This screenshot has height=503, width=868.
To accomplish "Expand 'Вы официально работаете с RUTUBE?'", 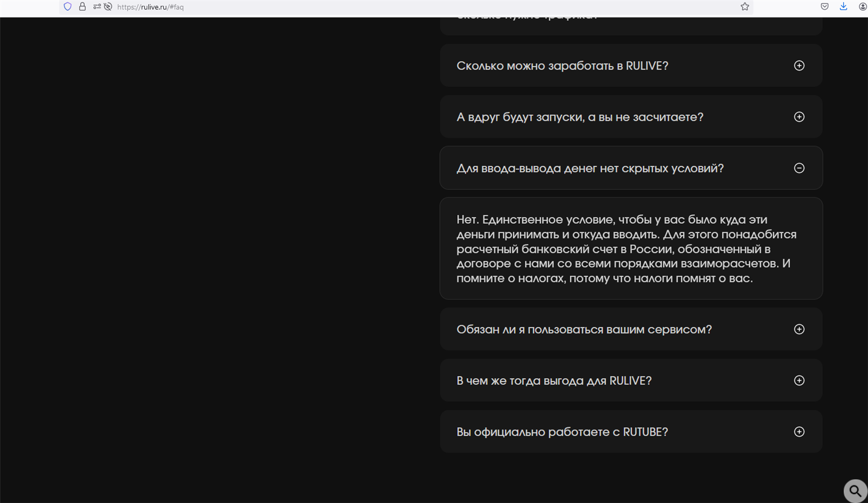I will (631, 432).
